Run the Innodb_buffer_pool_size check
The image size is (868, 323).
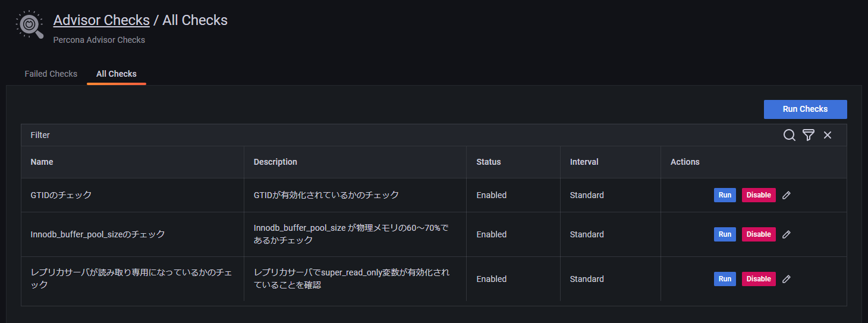point(725,234)
